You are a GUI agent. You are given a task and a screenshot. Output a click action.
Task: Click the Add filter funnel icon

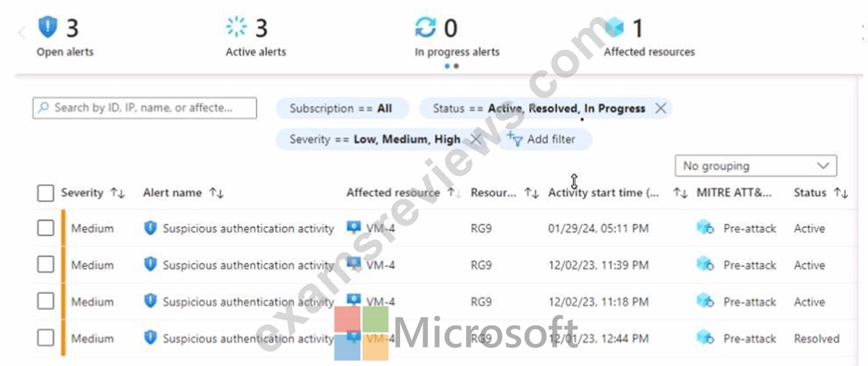[515, 139]
